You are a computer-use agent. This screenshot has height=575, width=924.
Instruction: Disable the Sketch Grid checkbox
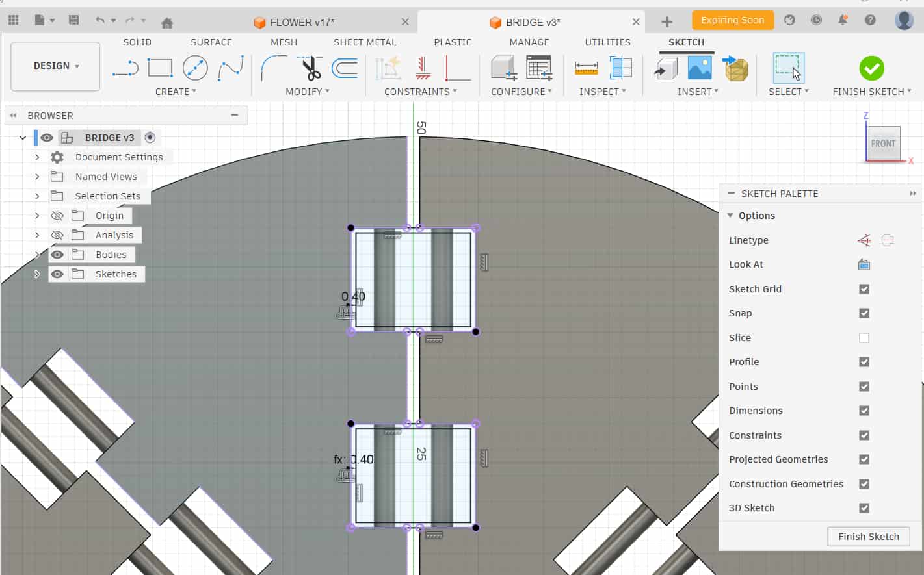(x=864, y=289)
